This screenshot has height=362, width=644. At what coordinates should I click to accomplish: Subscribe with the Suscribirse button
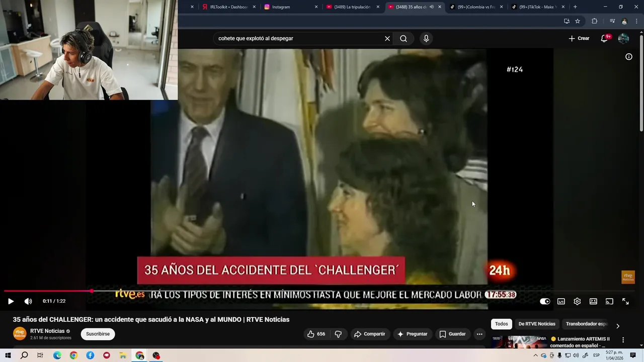click(x=98, y=334)
